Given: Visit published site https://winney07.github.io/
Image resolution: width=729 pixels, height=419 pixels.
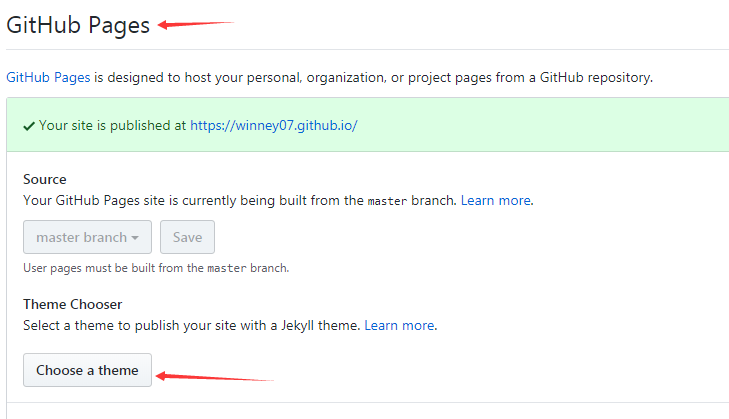Looking at the screenshot, I should 273,126.
